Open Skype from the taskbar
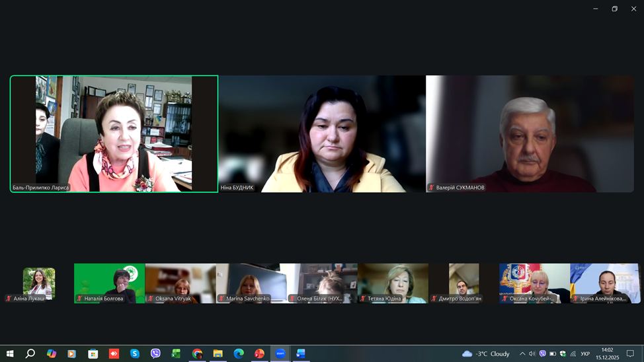This screenshot has width=644, height=362. click(x=135, y=353)
